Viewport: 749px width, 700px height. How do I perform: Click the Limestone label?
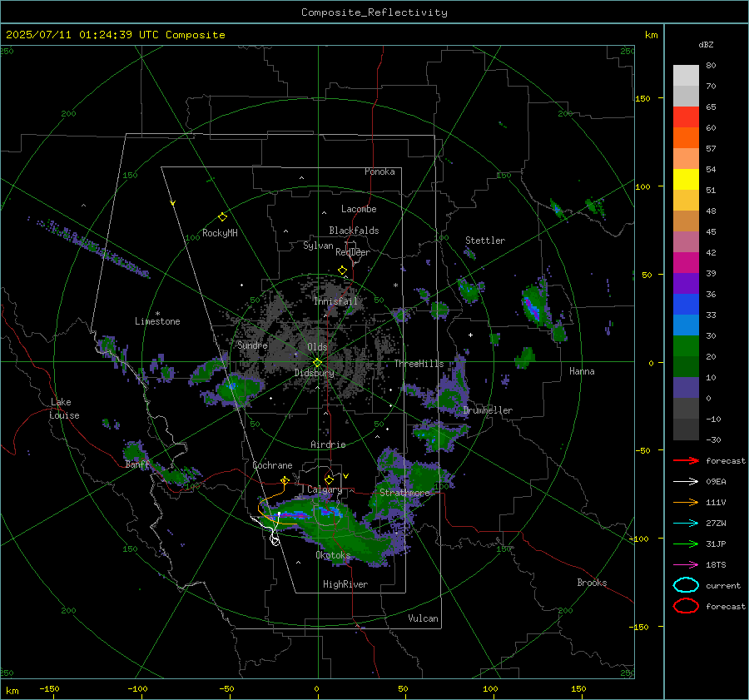coord(157,321)
